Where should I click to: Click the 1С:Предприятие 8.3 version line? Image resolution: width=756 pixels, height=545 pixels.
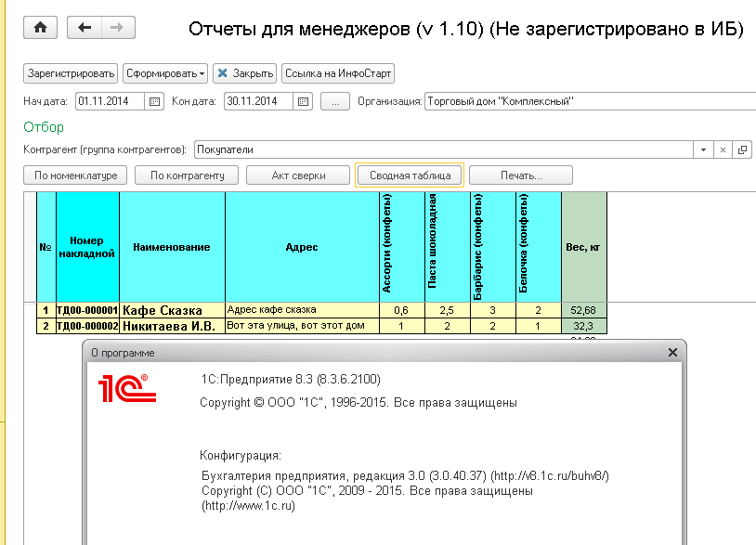[291, 380]
